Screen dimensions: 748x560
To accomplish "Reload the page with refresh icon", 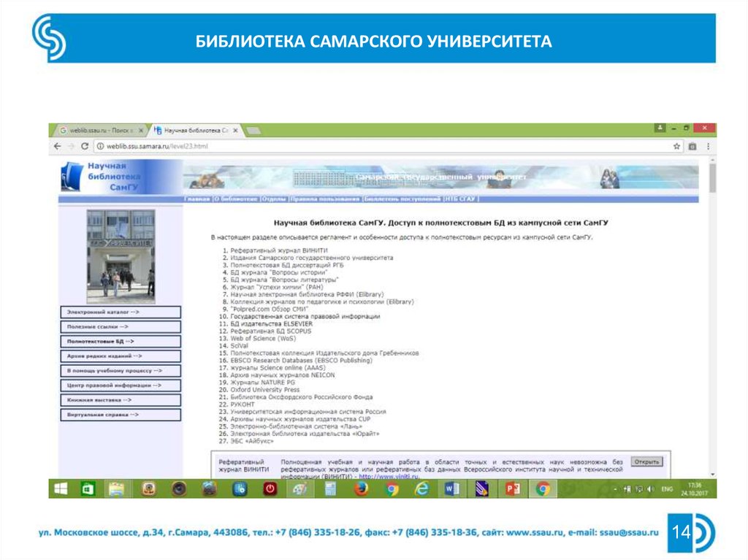I will point(85,147).
